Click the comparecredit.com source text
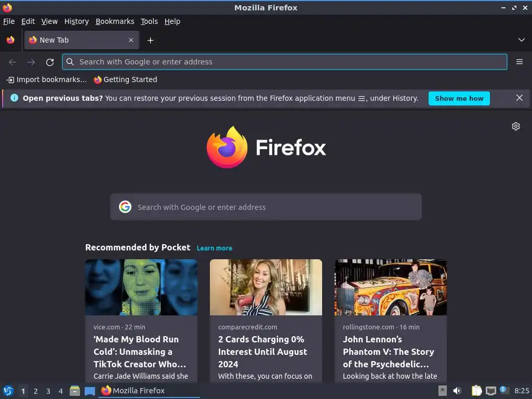This screenshot has height=399, width=532. [248, 327]
